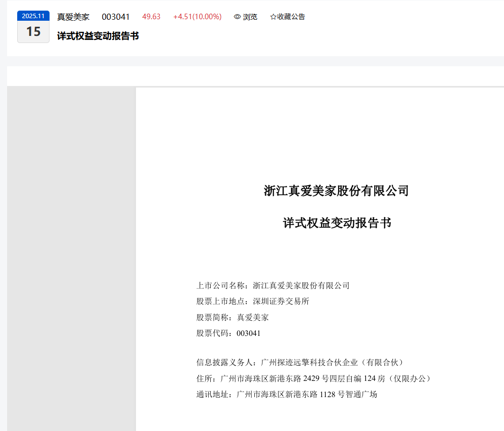Click the day number 15 in the calendar badge
This screenshot has width=504, height=431.
tap(33, 31)
